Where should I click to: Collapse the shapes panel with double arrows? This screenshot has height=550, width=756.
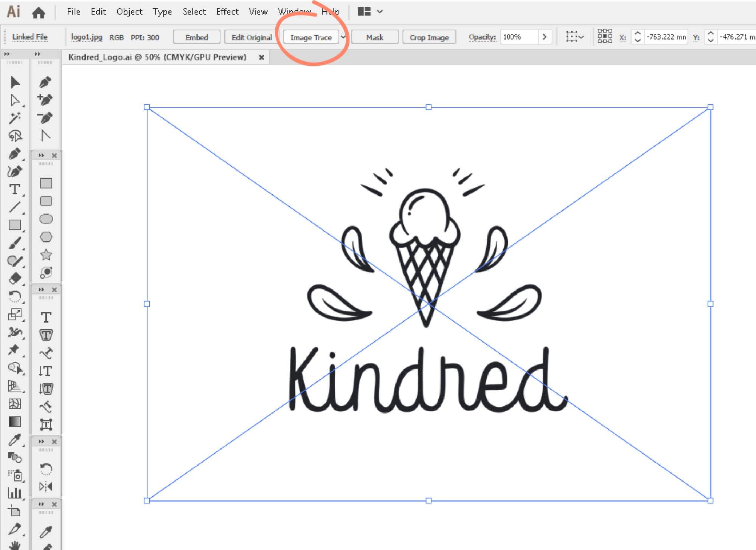click(40, 155)
